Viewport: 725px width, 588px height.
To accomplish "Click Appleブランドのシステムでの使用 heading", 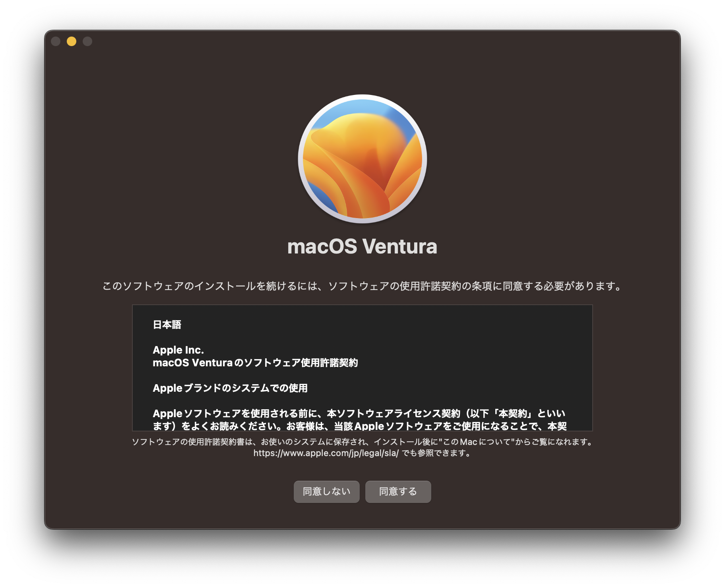I will pyautogui.click(x=230, y=388).
